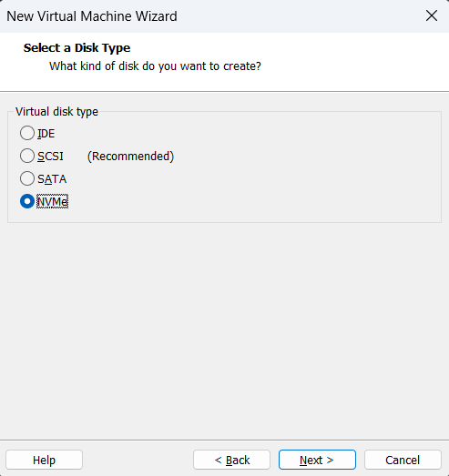449x476 pixels.
Task: Click the SATA text label
Action: click(x=52, y=179)
